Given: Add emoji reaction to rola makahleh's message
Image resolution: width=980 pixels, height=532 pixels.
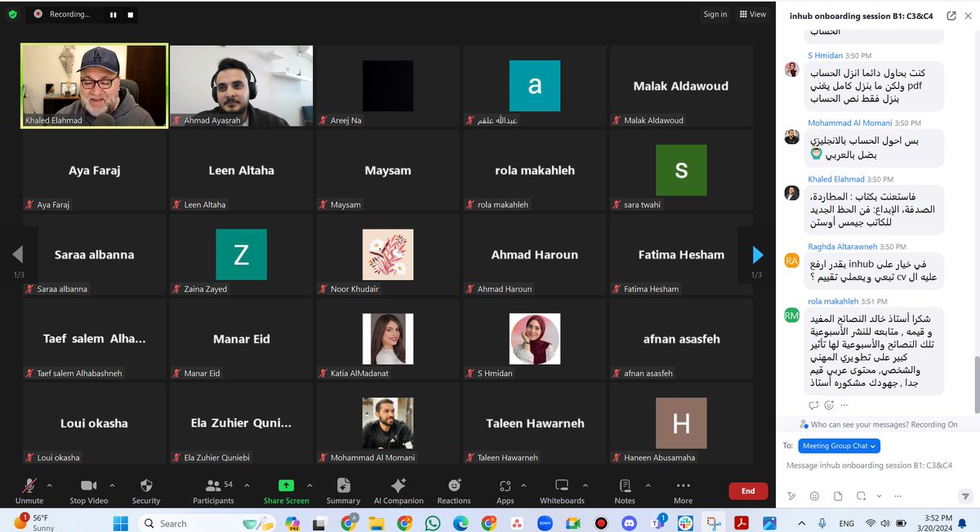Looking at the screenshot, I should click(830, 405).
